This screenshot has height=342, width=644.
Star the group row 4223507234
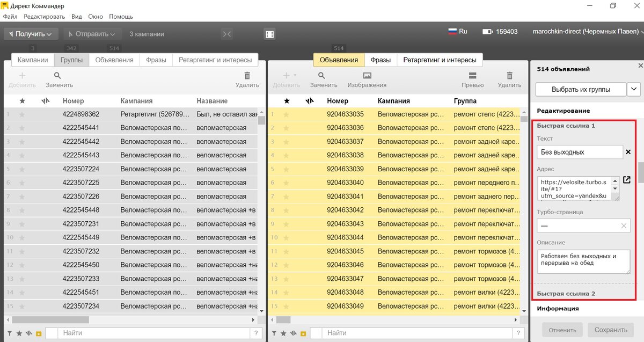click(x=22, y=306)
